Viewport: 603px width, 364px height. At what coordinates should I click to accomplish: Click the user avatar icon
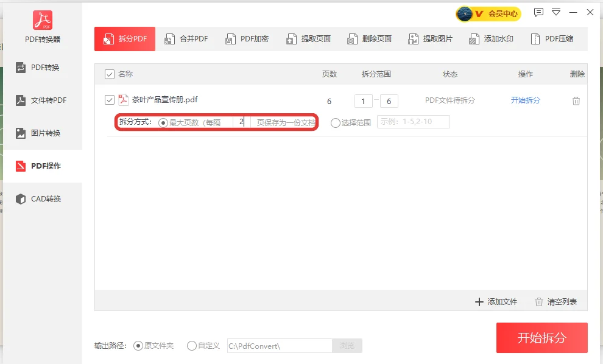point(465,14)
